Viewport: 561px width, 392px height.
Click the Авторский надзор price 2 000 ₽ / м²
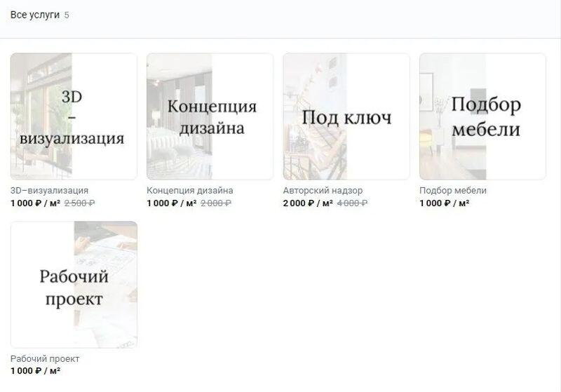click(x=308, y=203)
